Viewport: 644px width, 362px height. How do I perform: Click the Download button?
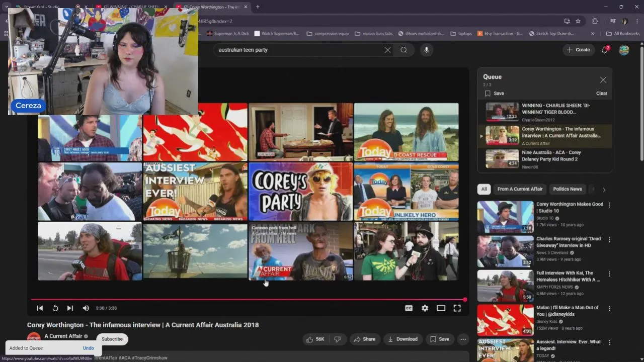pos(402,339)
